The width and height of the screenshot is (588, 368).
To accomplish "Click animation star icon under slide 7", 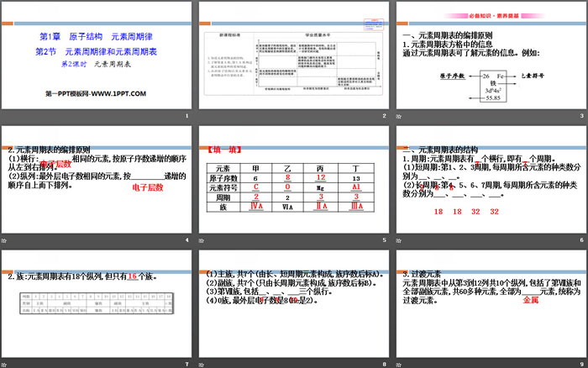I will (3, 365).
